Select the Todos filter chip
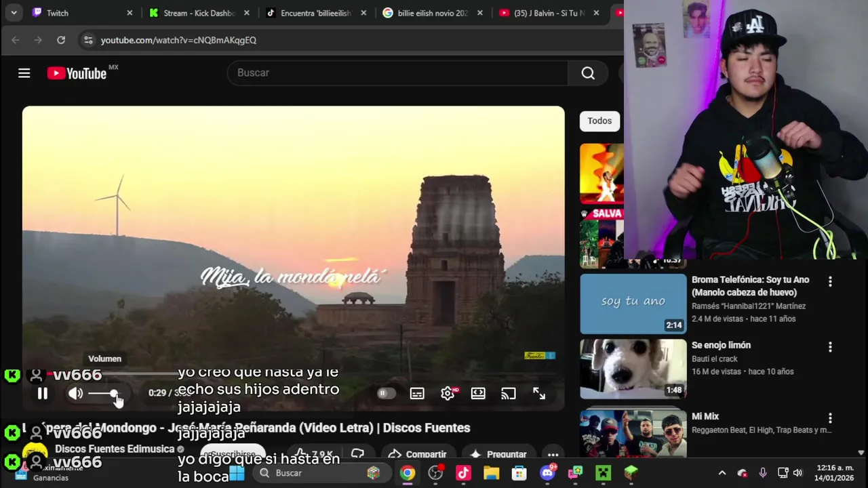868x488 pixels. point(599,121)
